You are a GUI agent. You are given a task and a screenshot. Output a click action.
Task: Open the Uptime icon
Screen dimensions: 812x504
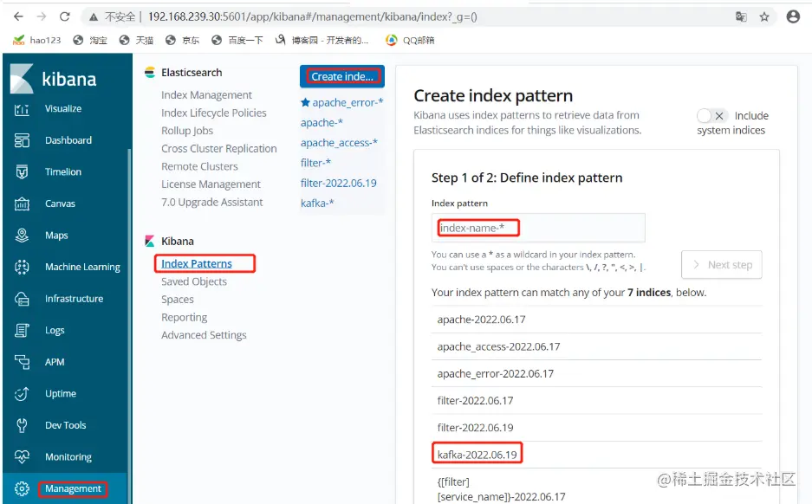[22, 394]
